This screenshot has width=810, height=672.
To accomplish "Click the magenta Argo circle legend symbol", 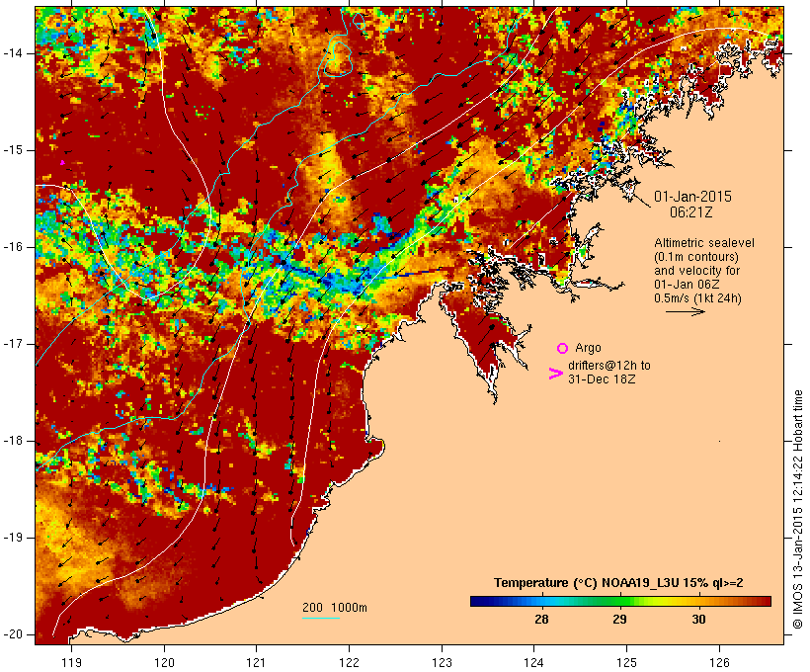I will pyautogui.click(x=562, y=349).
